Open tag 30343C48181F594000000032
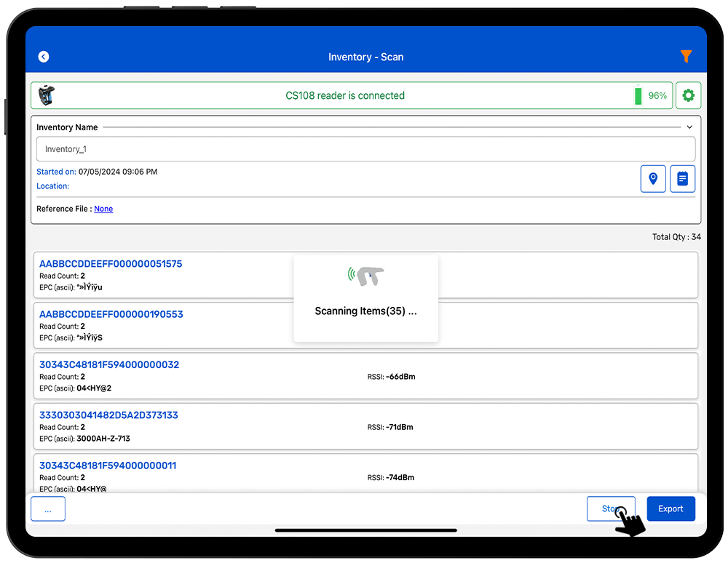 [109, 365]
